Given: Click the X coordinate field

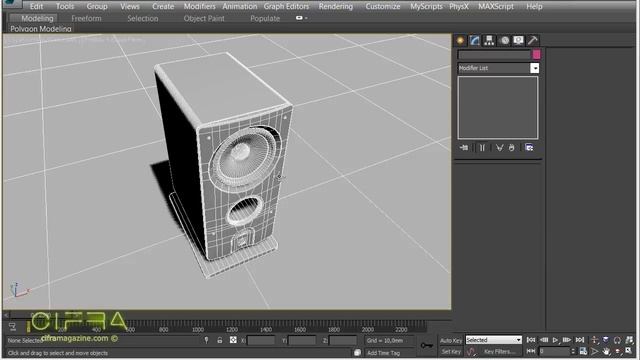Looking at the screenshot, I should click(x=261, y=340).
